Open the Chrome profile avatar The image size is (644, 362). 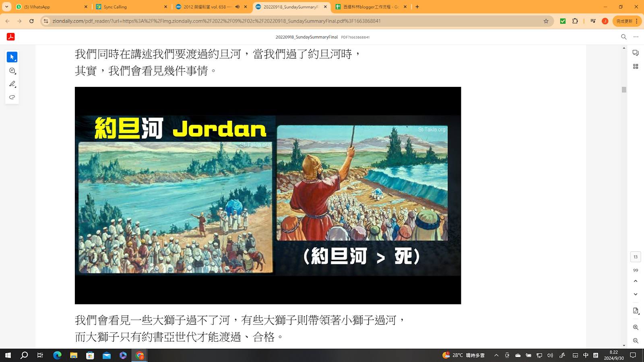tap(605, 21)
